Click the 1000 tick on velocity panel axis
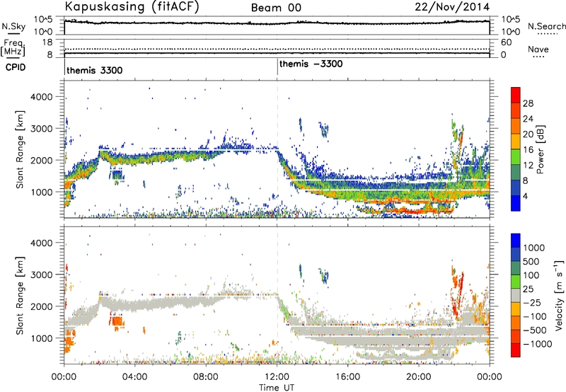 42,338
